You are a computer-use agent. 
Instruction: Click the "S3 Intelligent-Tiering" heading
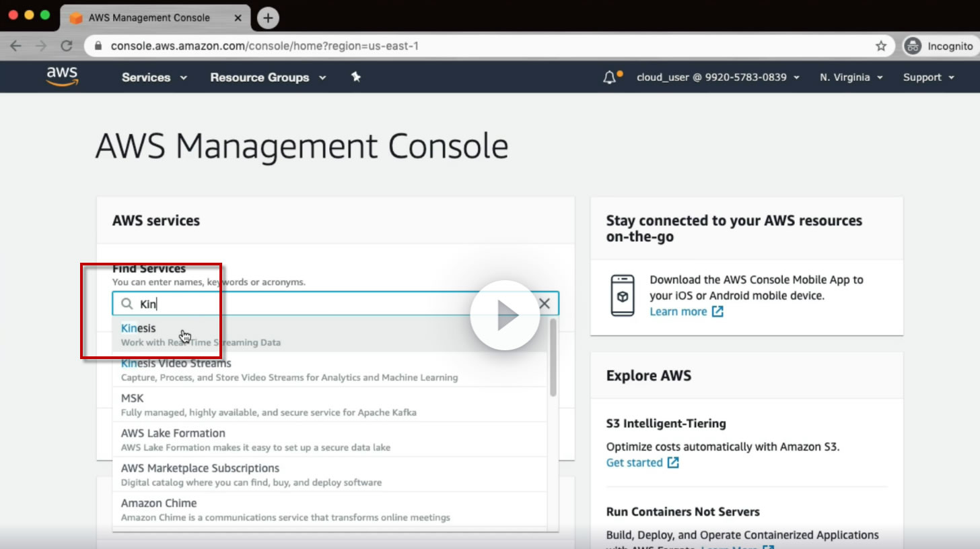(x=666, y=424)
